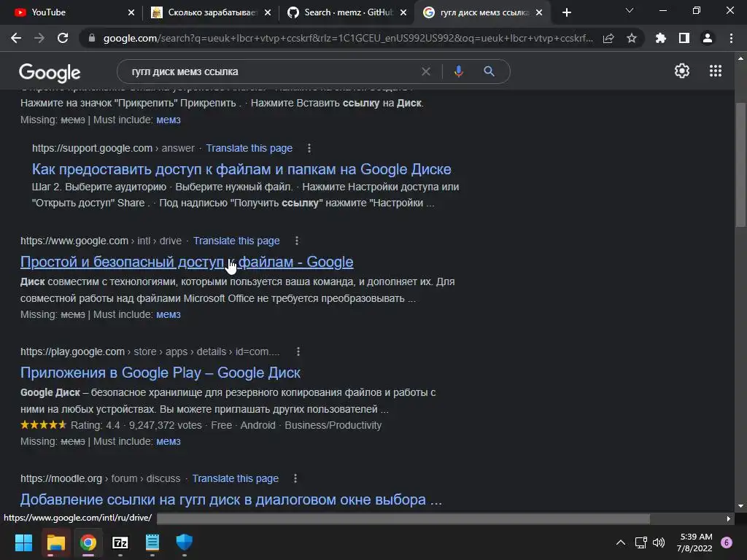Open the Chrome three-dot menu
This screenshot has width=747, height=560.
731,38
